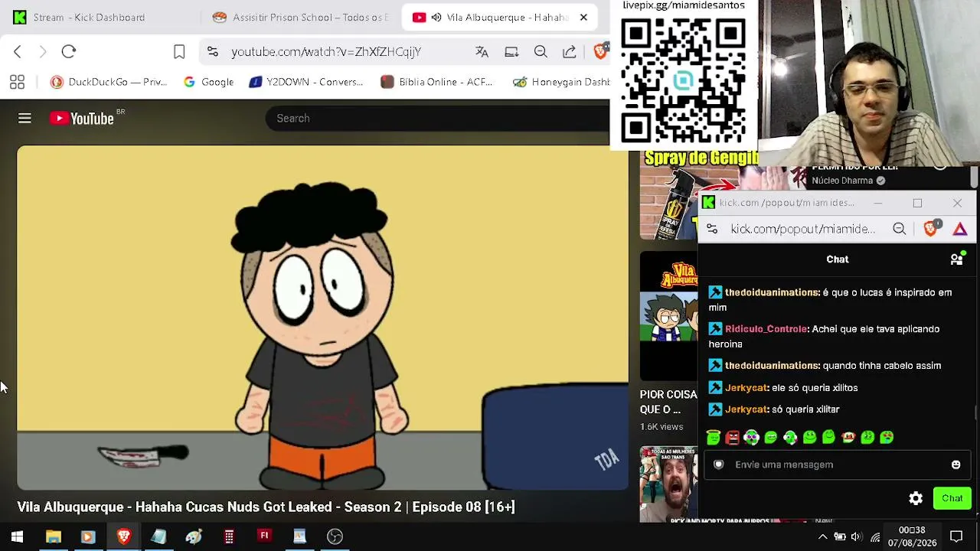Click username Ridiculo_Controle in chat
This screenshot has width=980, height=551.
click(x=766, y=329)
